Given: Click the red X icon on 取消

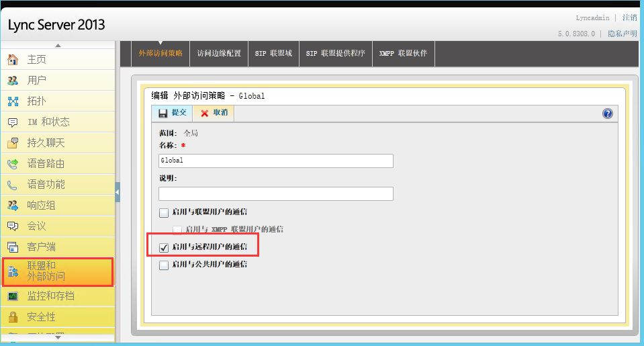Looking at the screenshot, I should pyautogui.click(x=205, y=114).
